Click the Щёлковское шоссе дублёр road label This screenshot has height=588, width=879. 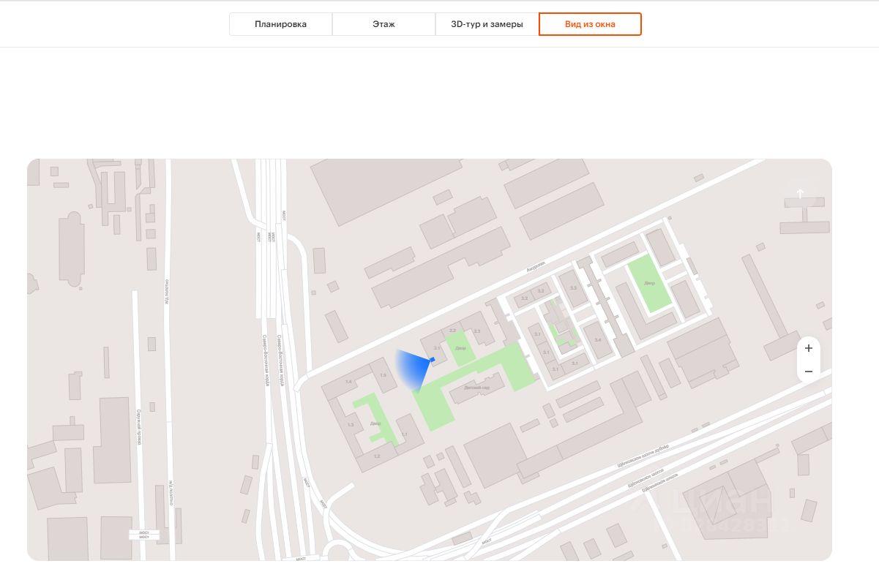click(644, 453)
